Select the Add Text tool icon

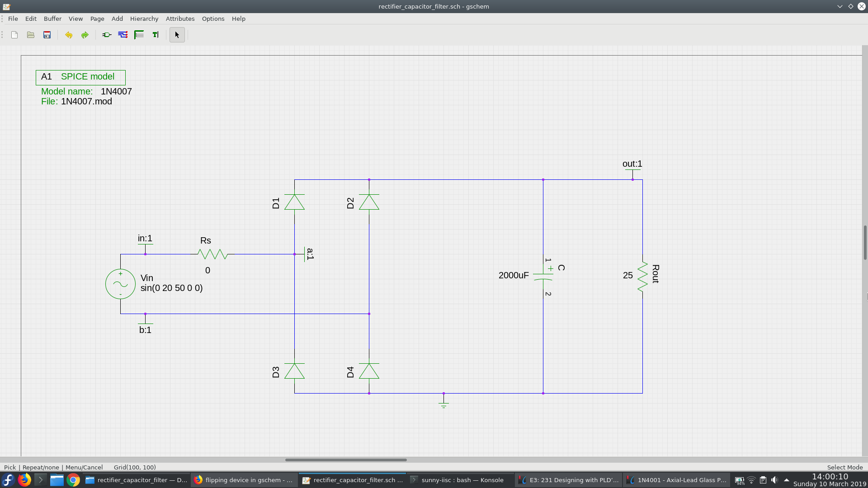(x=156, y=35)
